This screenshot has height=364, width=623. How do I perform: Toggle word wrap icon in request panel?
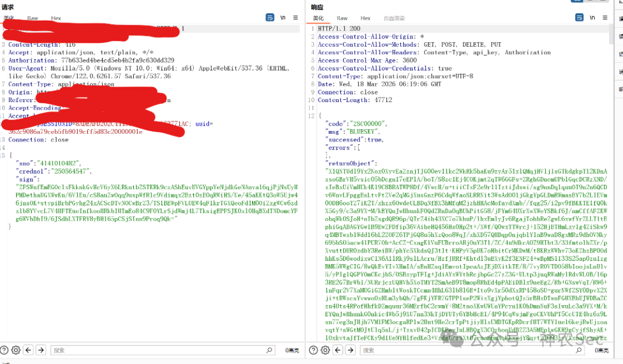click(270, 17)
